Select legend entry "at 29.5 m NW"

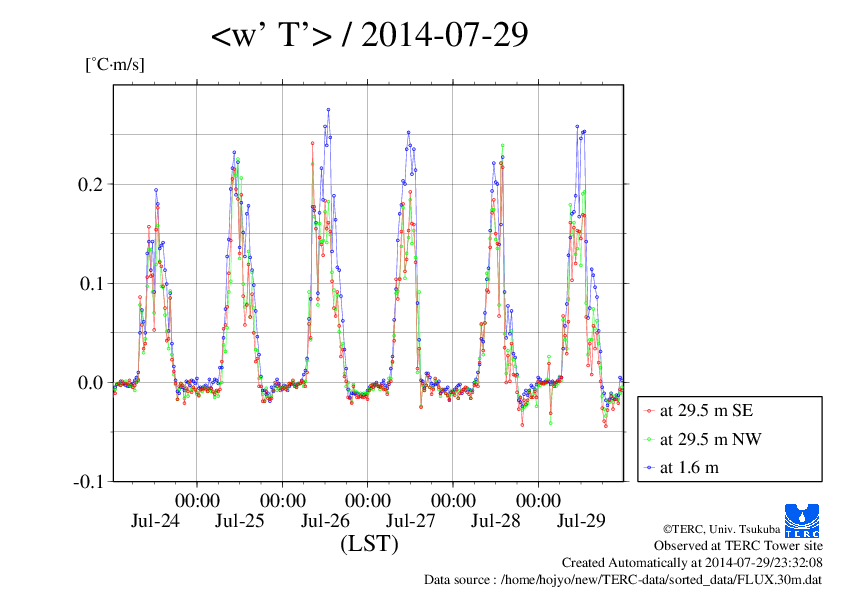coord(710,439)
